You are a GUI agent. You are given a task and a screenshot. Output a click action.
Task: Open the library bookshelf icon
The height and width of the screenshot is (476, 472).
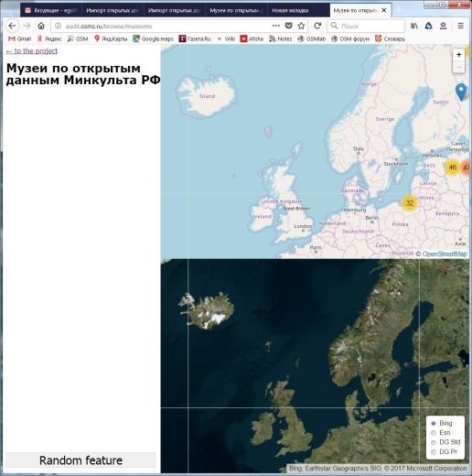click(414, 26)
